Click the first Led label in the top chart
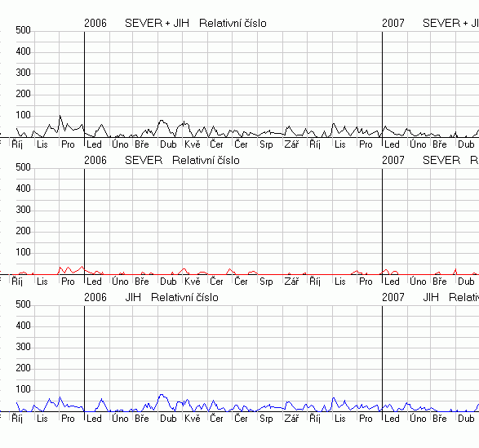Screen dimensions: 479x448 pos(94,144)
